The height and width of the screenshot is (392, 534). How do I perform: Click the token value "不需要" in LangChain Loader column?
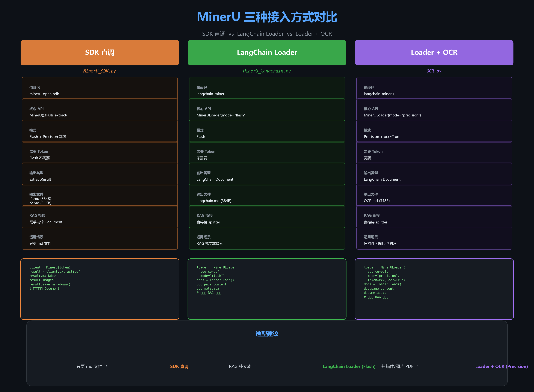(x=202, y=158)
